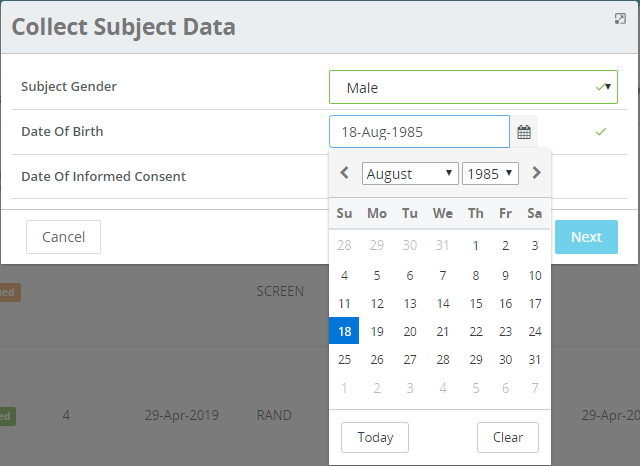Click the 29-Apr-2019 cell in background table

[182, 415]
